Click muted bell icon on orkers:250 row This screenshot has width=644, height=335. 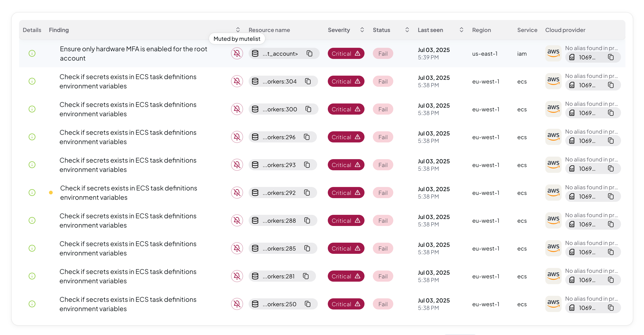point(237,304)
